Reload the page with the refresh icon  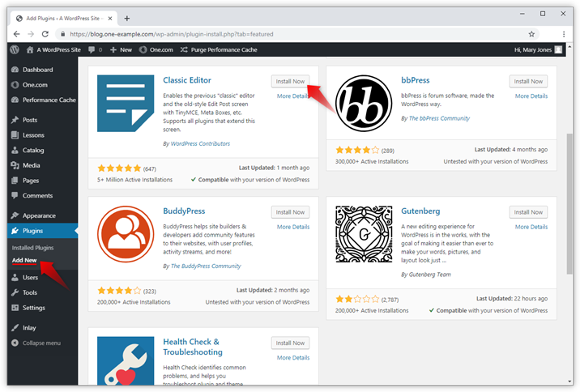pyautogui.click(x=45, y=34)
